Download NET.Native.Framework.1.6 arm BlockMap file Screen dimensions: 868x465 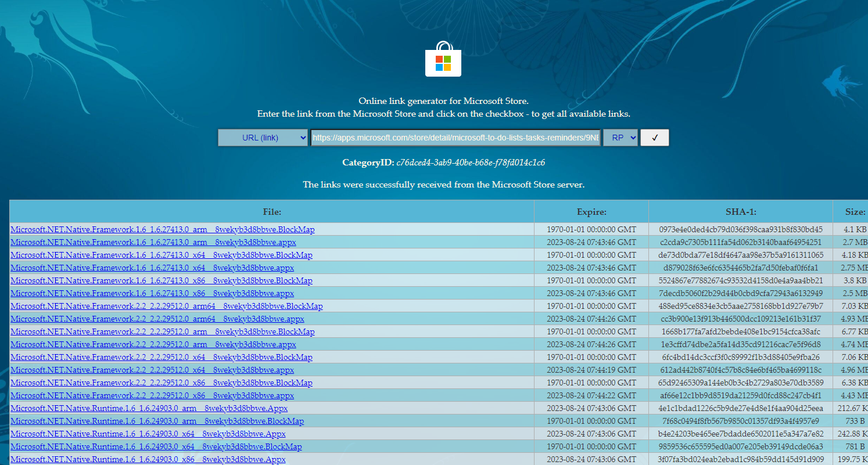[x=162, y=229]
